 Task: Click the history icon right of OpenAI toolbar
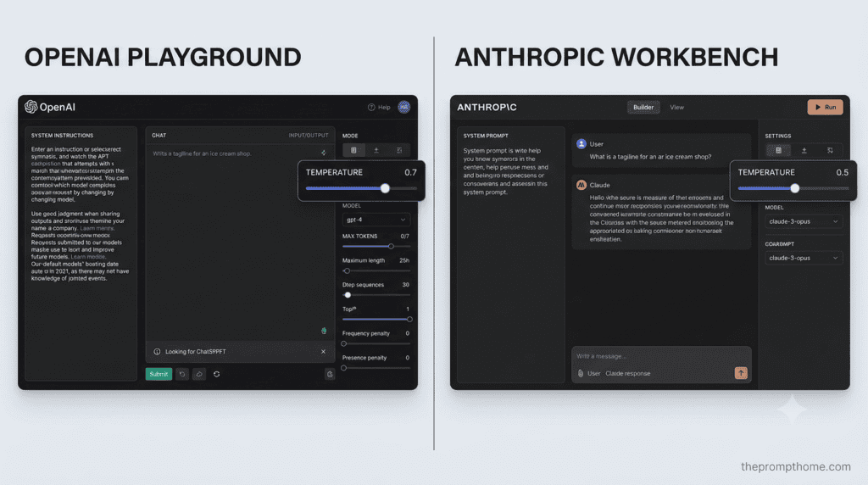[330, 374]
